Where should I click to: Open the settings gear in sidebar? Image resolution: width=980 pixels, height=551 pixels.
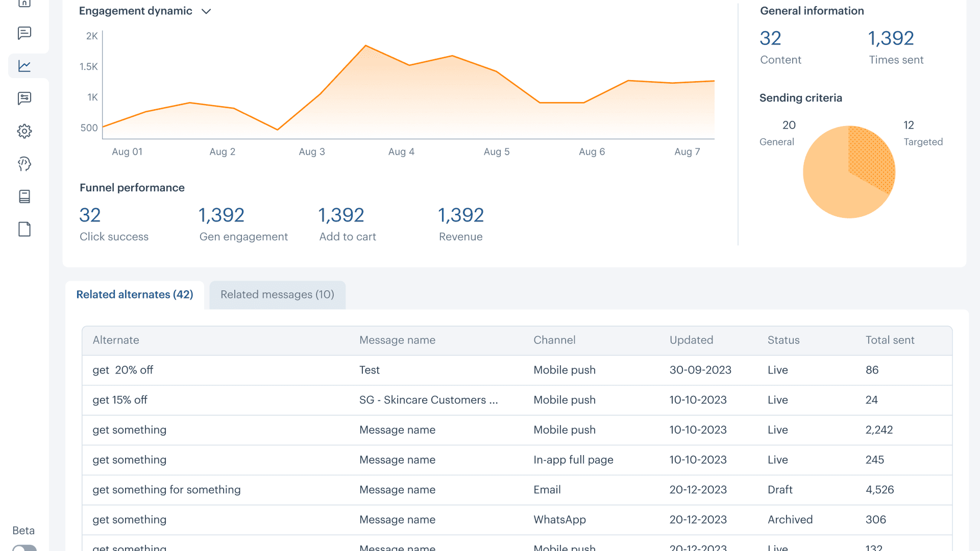point(24,131)
